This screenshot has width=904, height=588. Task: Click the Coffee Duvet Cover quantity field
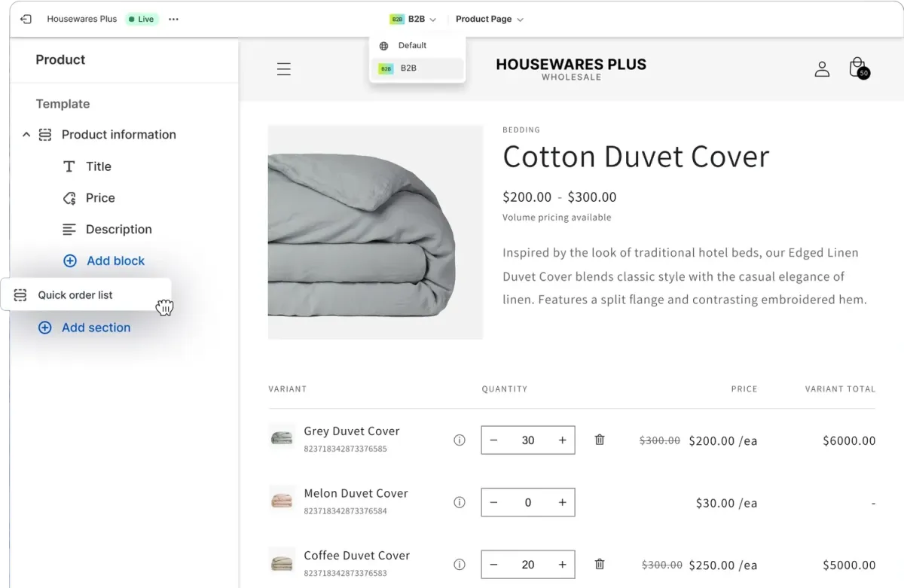(528, 565)
